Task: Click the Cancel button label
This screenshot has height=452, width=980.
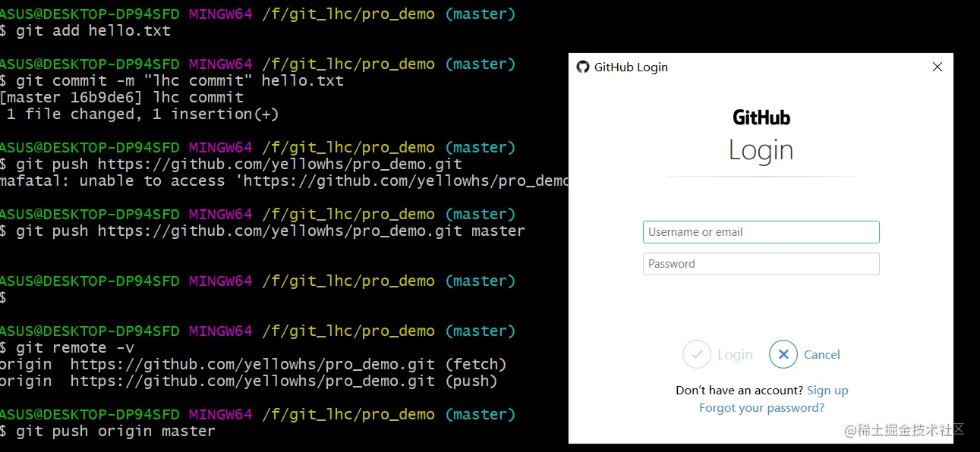Action: coord(822,355)
